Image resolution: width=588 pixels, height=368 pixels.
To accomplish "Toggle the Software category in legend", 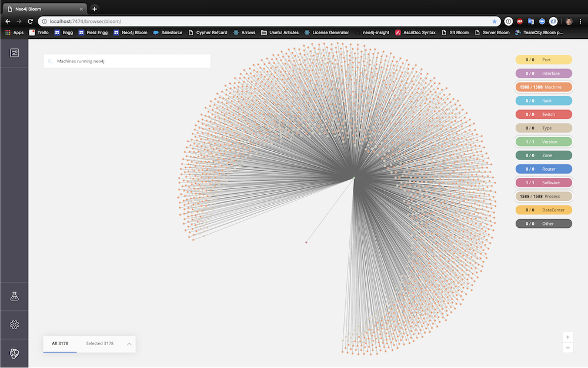I will (544, 183).
